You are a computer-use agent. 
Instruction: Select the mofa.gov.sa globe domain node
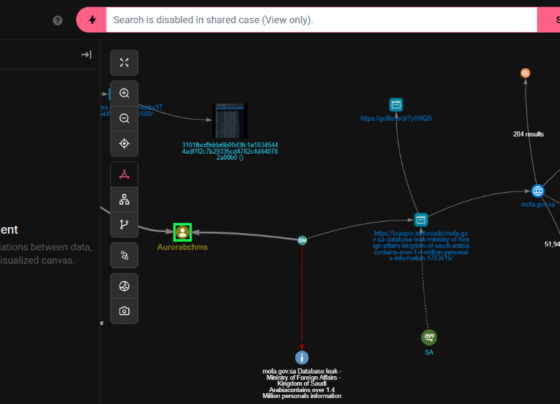[x=538, y=191]
